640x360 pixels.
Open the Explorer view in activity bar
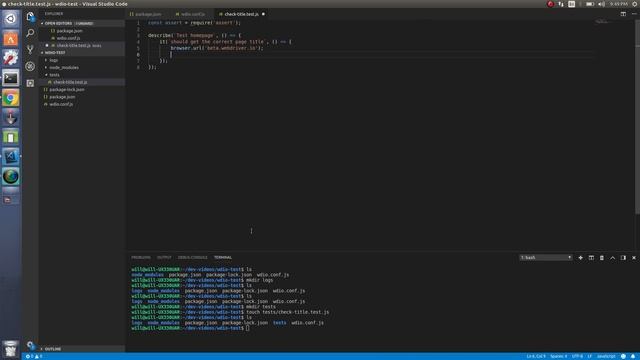tap(30, 16)
